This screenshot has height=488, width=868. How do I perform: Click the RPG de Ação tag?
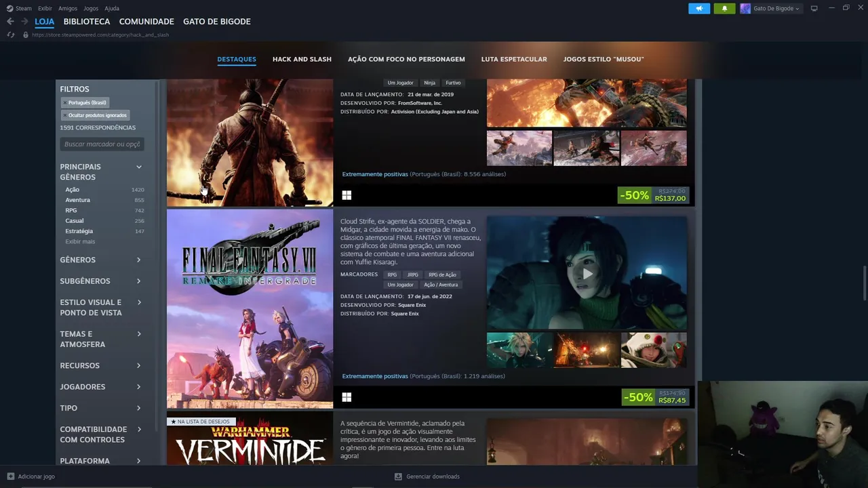[x=442, y=274]
